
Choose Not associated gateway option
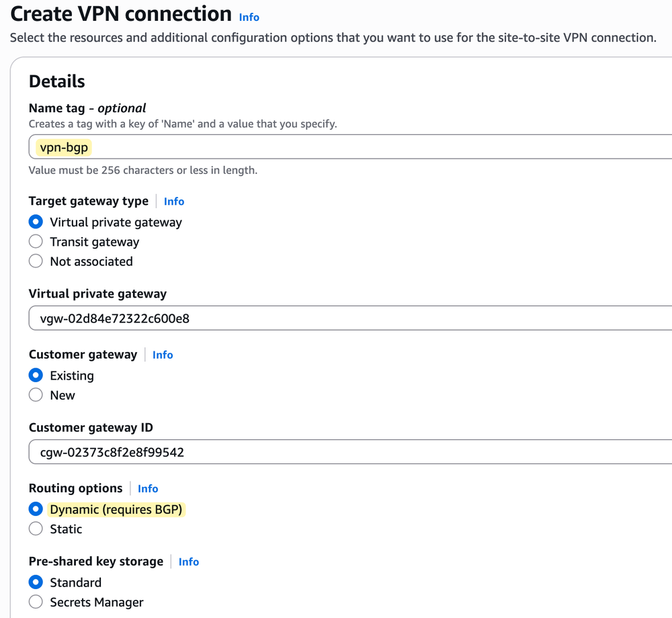(35, 261)
